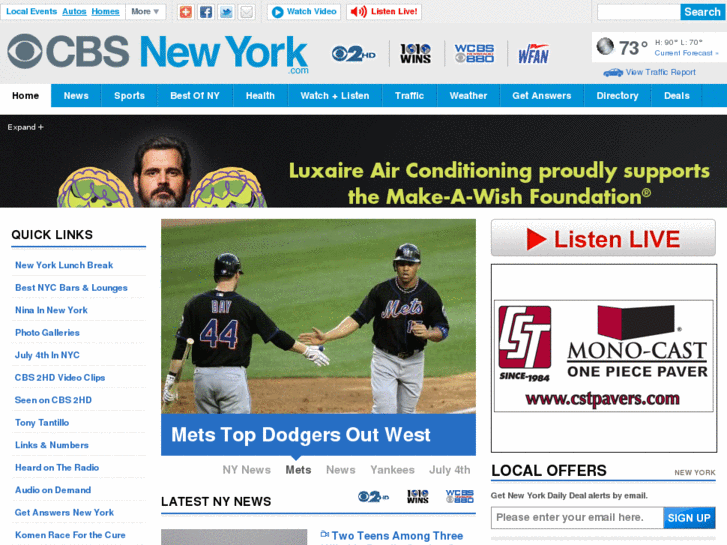Click the red plus share icon
This screenshot has height=545, width=727.
pos(185,12)
